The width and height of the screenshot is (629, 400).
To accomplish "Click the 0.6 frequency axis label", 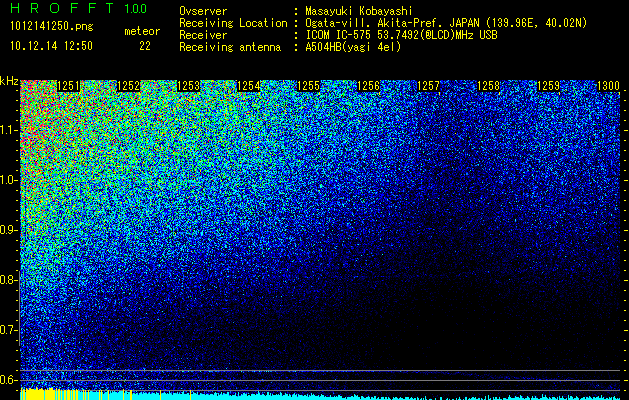I will click(x=9, y=380).
